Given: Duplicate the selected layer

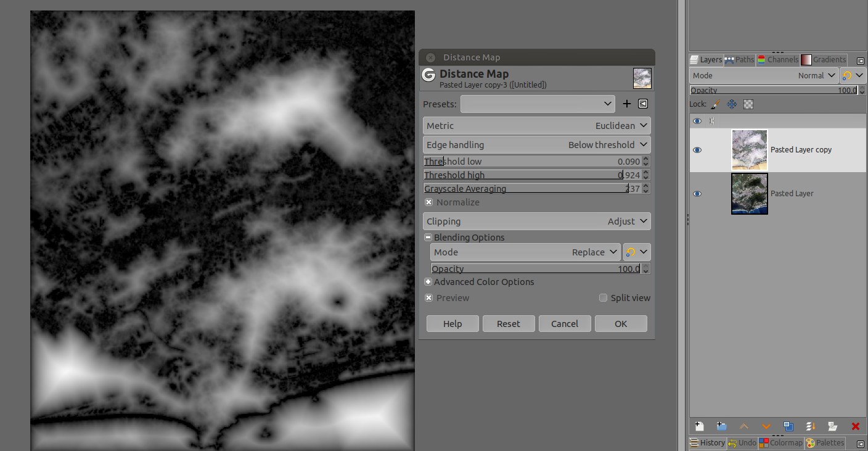Looking at the screenshot, I should 788,426.
